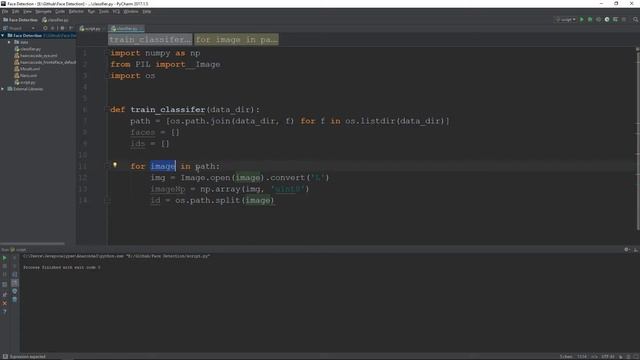Open the Search Everywhere magnifier icon
Image resolution: width=640 pixels, height=360 pixels.
pos(636,19)
